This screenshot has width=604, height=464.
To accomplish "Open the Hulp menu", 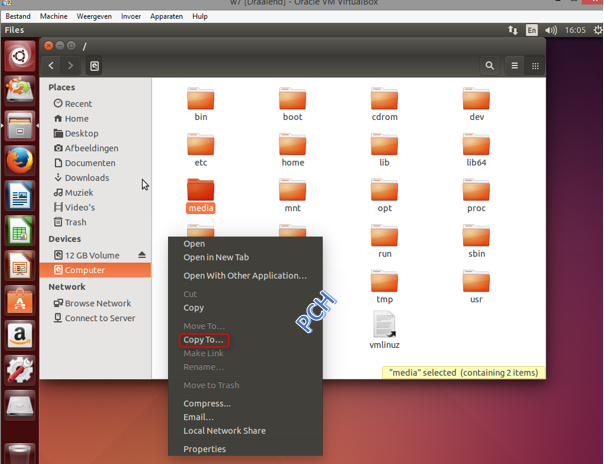I will pos(200,16).
